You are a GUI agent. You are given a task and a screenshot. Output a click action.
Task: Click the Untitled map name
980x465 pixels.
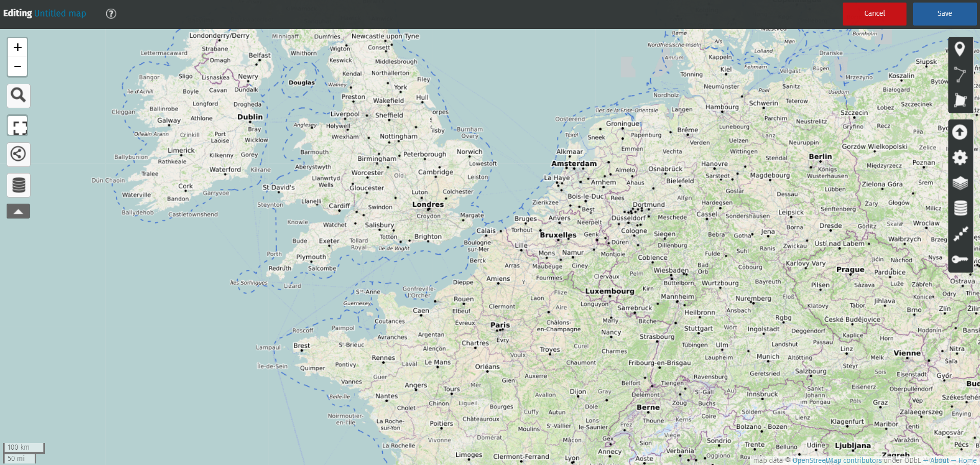(x=60, y=13)
